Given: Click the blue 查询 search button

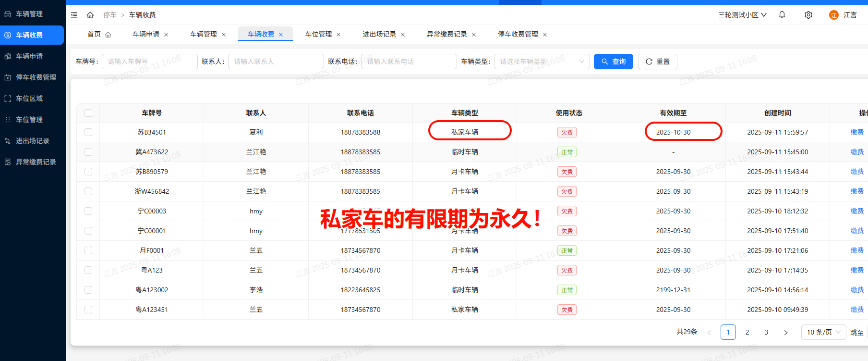Looking at the screenshot, I should click(x=614, y=62).
